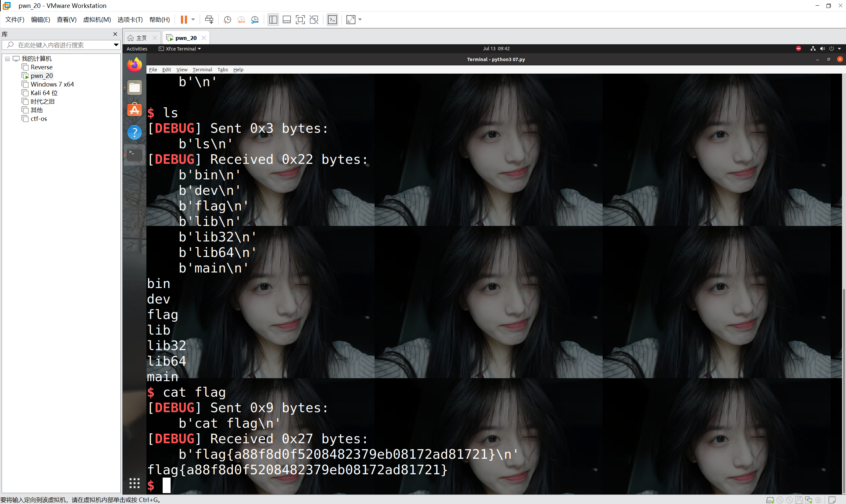846x504 pixels.
Task: Open the terminal Help menu
Action: click(238, 70)
